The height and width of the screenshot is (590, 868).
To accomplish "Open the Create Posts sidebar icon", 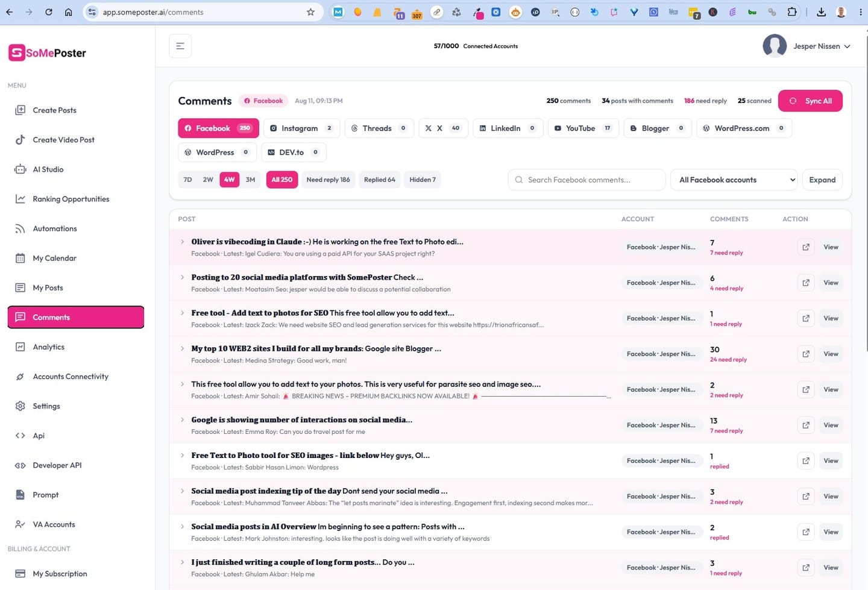I will pyautogui.click(x=20, y=110).
